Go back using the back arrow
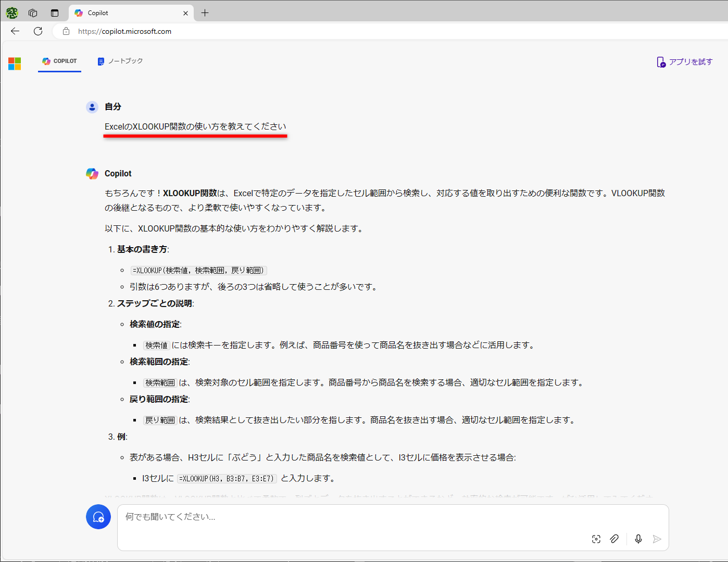 pos(15,31)
